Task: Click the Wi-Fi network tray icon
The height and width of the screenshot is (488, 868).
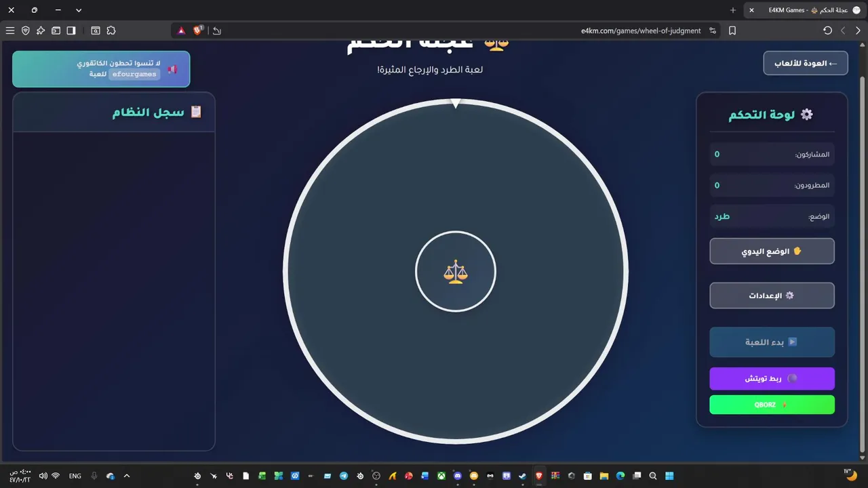Action: point(56,476)
